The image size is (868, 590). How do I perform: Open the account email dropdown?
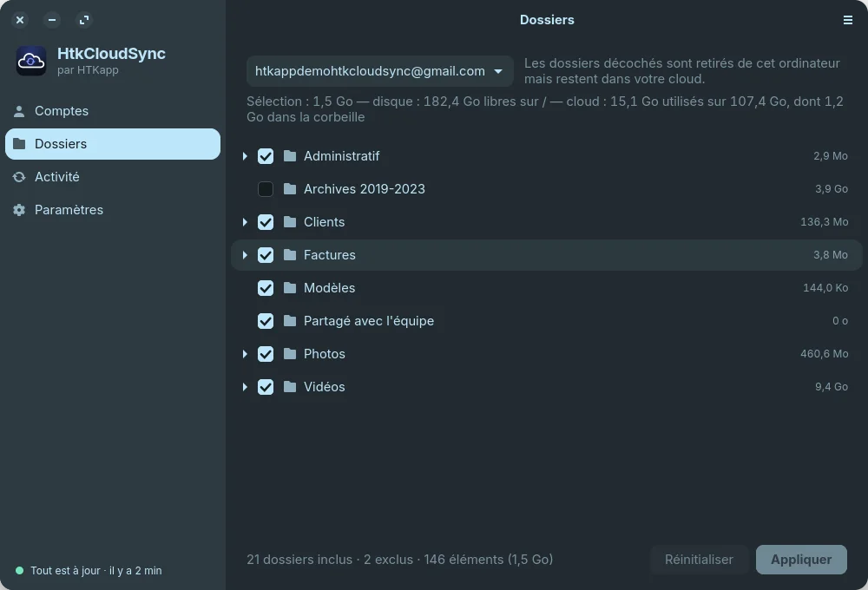point(380,71)
